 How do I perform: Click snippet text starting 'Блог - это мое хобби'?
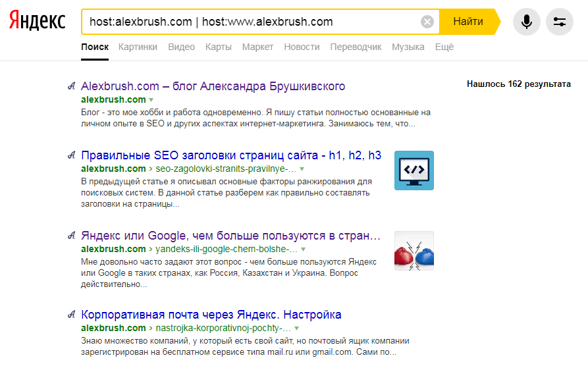point(255,118)
